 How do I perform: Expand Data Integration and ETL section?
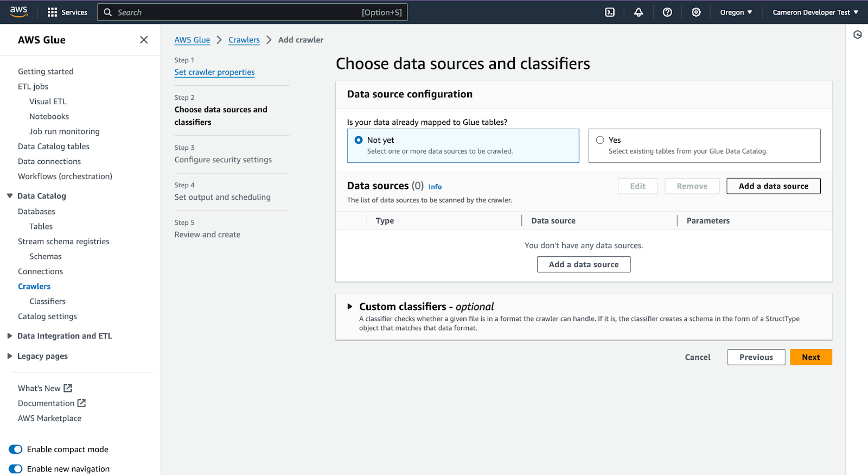tap(10, 336)
